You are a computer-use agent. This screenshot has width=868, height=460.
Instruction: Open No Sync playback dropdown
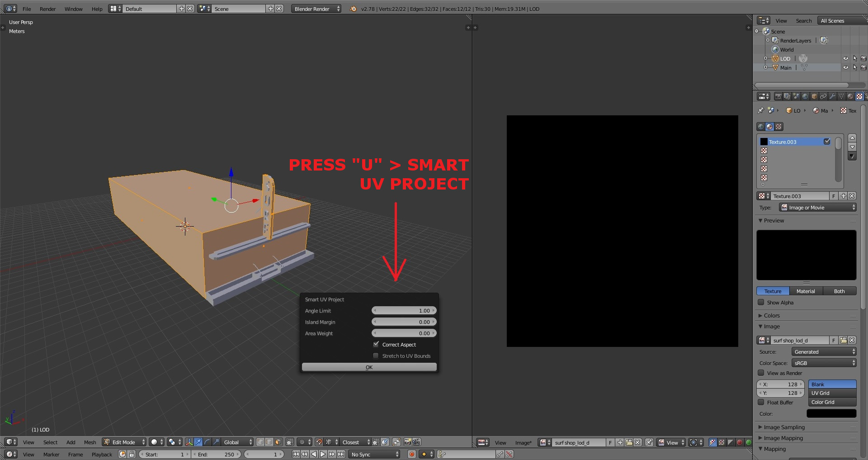point(375,454)
